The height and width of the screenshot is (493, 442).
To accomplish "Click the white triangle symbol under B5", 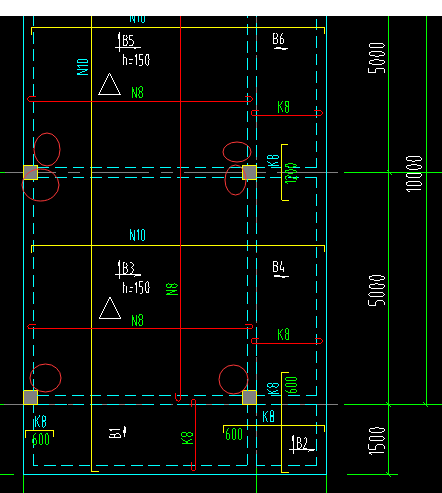I will coord(109,84).
